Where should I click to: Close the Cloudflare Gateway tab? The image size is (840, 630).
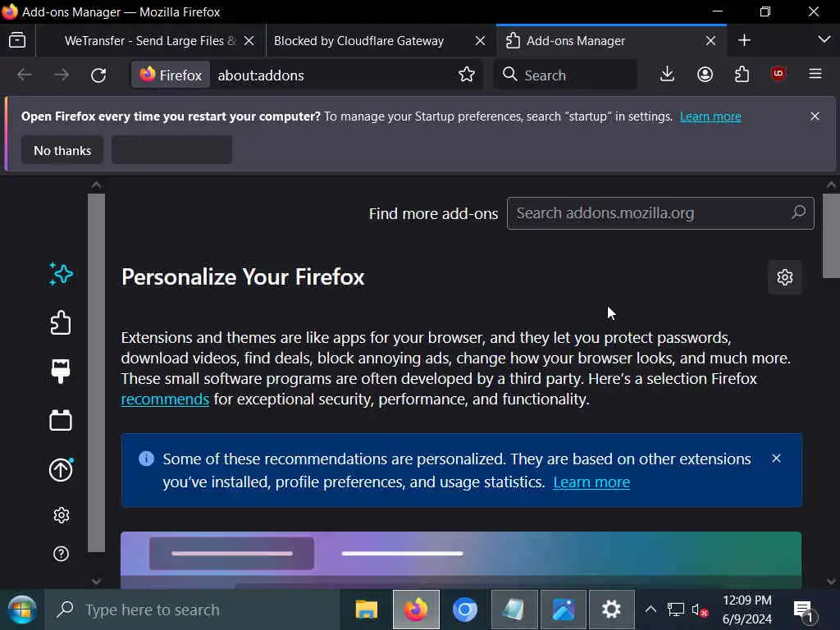pyautogui.click(x=480, y=41)
